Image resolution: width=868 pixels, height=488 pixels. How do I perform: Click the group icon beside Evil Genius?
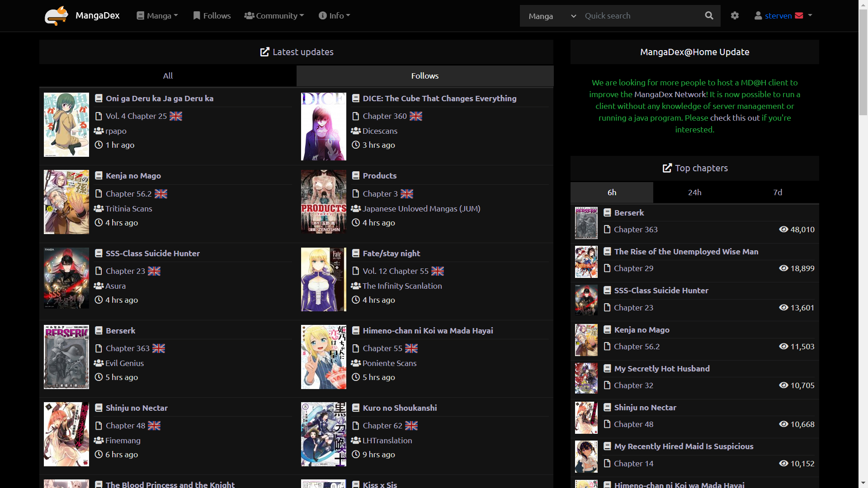click(99, 363)
